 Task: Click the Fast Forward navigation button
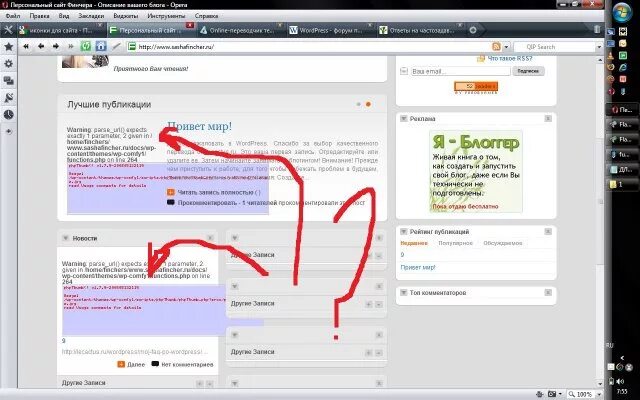point(71,47)
